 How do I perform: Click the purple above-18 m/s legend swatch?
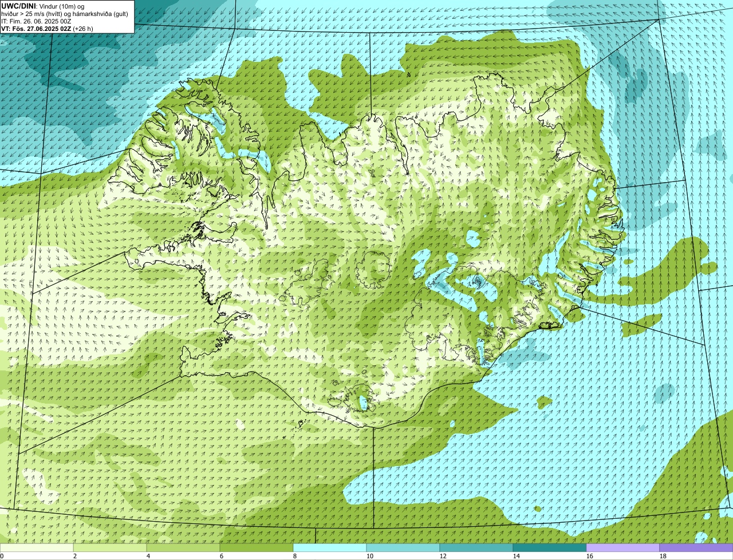696,548
